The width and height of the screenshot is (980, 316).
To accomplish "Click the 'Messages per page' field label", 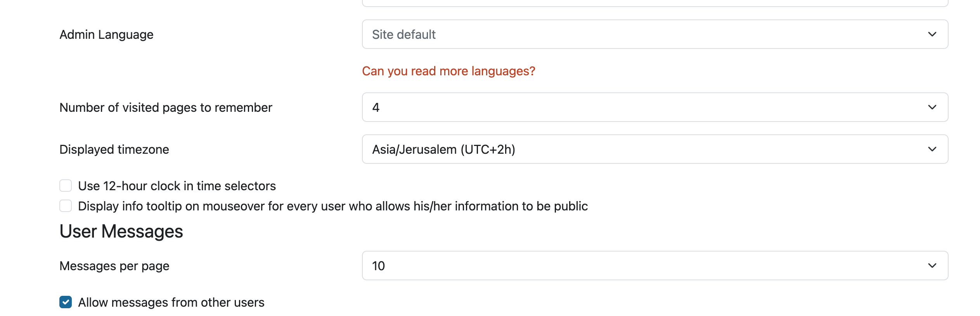I will click(x=114, y=266).
